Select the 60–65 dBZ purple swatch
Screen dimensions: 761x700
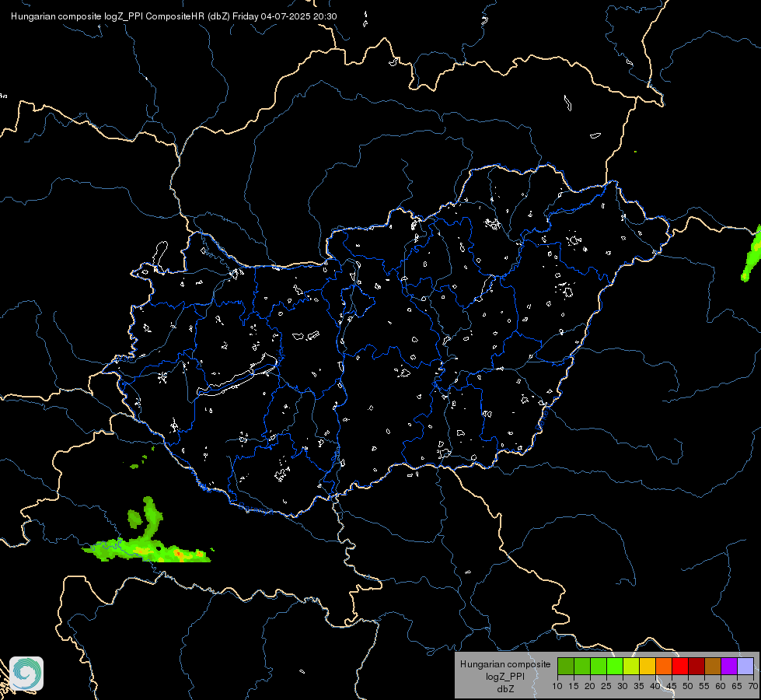point(729,666)
